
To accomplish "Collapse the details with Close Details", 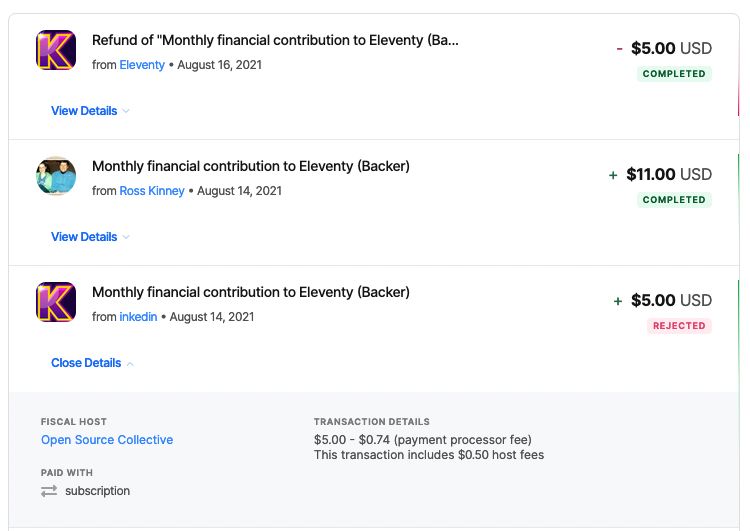I will click(86, 363).
